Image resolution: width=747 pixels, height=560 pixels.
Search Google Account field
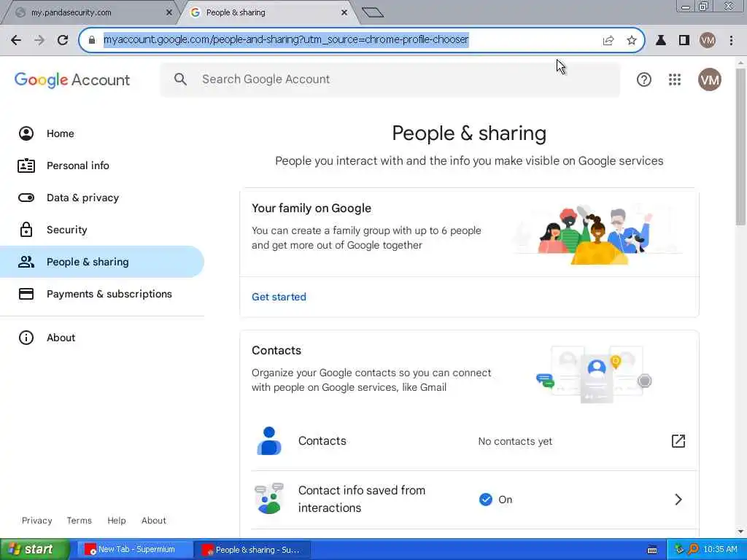click(x=390, y=79)
